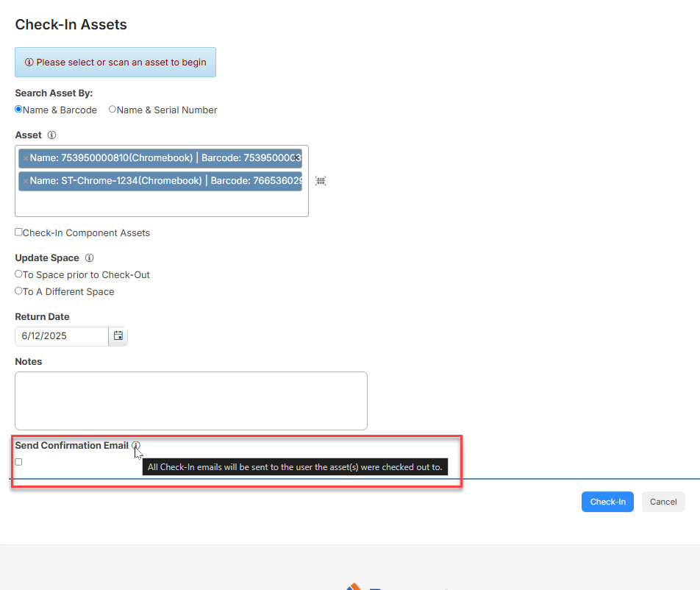
Task: Select To A Different Space option
Action: (18, 291)
